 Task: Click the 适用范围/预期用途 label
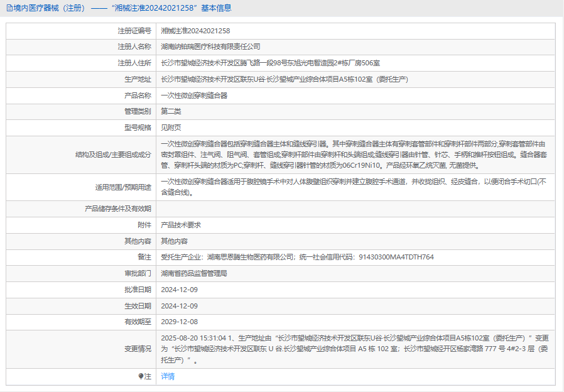click(123, 187)
